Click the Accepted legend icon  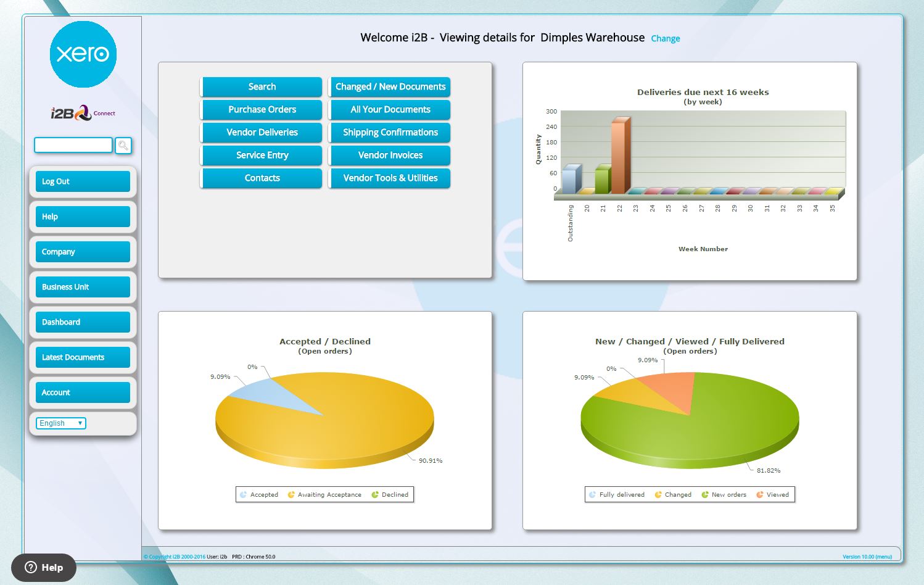(244, 495)
